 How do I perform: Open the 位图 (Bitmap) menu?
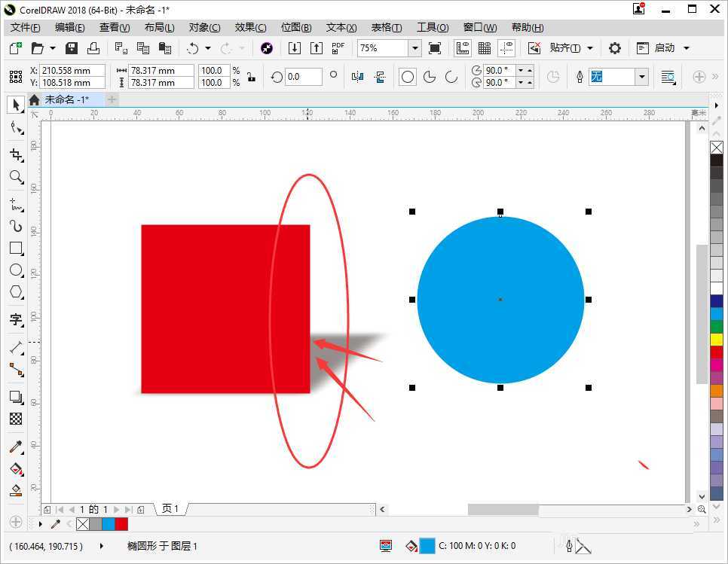pos(295,27)
